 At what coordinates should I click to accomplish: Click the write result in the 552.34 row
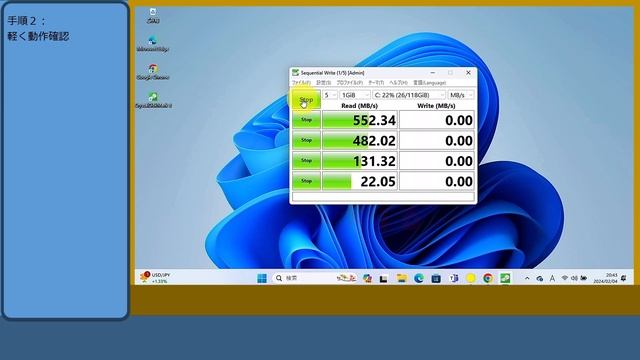pyautogui.click(x=437, y=120)
